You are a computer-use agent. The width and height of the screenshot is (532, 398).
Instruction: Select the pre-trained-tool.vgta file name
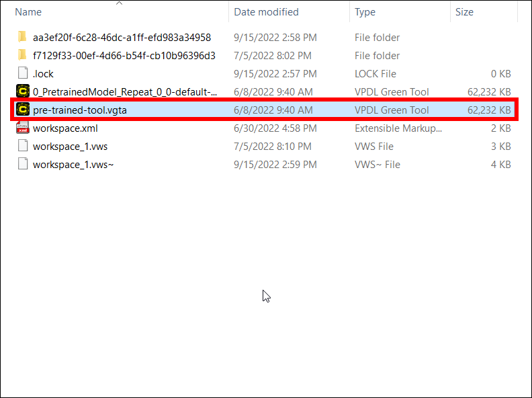[x=79, y=110]
